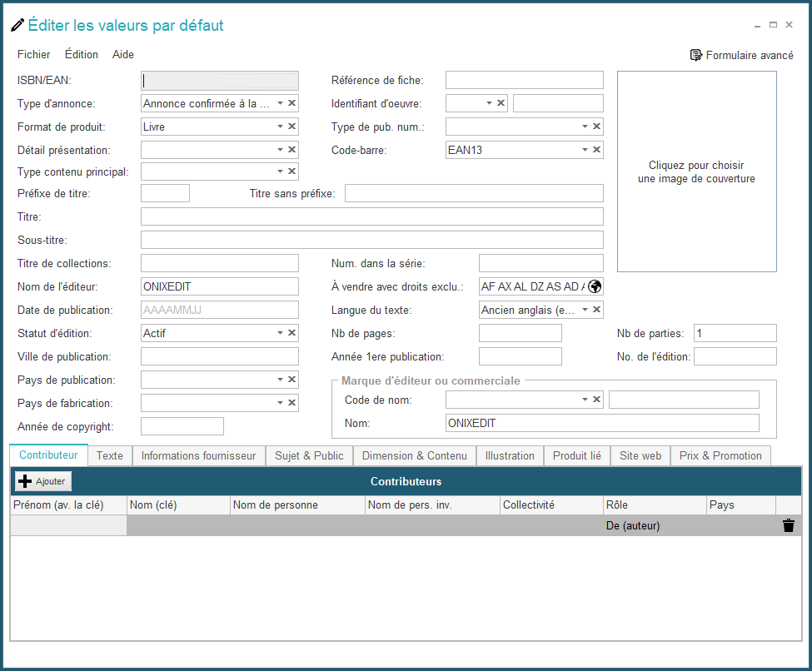Open the Détail présentation dropdown
The height and width of the screenshot is (671, 812).
pyautogui.click(x=280, y=150)
